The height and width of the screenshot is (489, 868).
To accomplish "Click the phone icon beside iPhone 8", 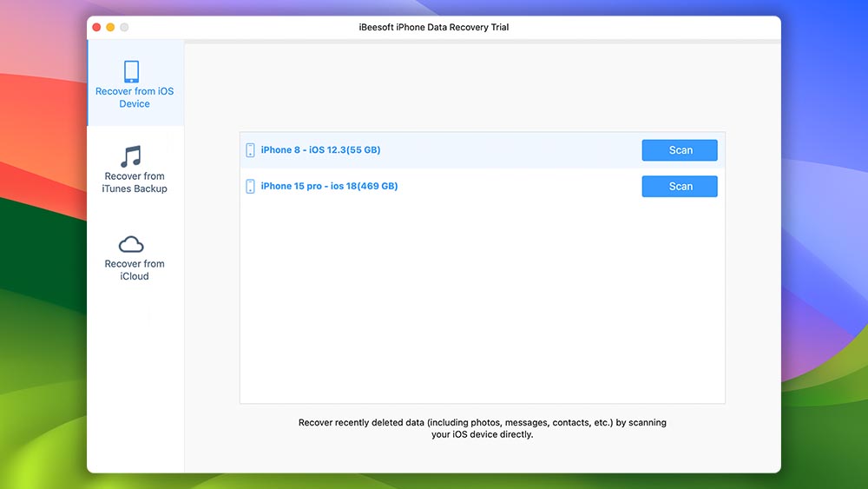I will (250, 150).
